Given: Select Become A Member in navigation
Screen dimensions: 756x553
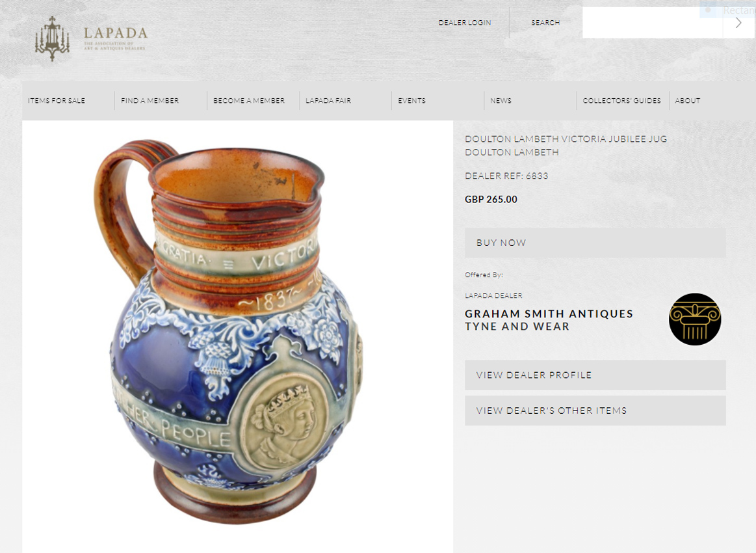Looking at the screenshot, I should (x=249, y=100).
